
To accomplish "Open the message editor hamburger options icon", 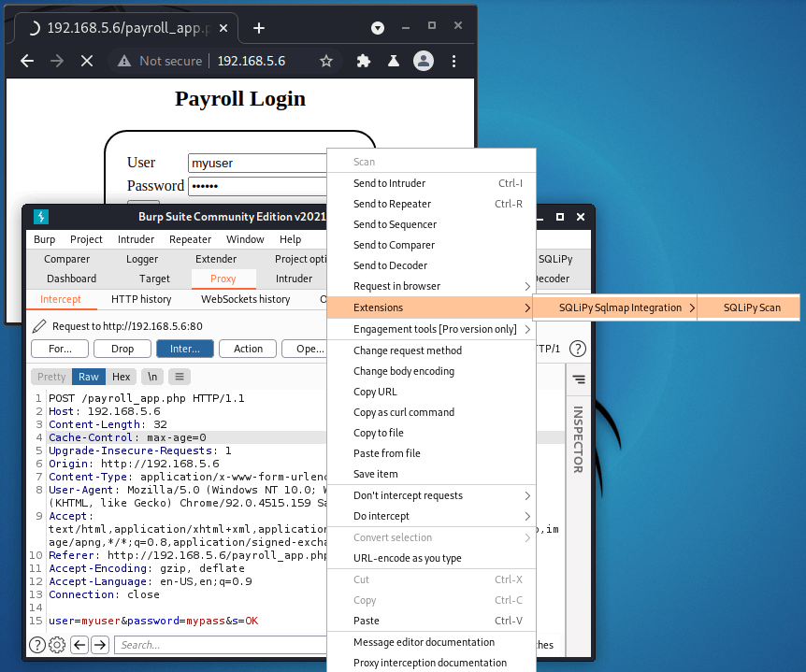I will pyautogui.click(x=180, y=377).
